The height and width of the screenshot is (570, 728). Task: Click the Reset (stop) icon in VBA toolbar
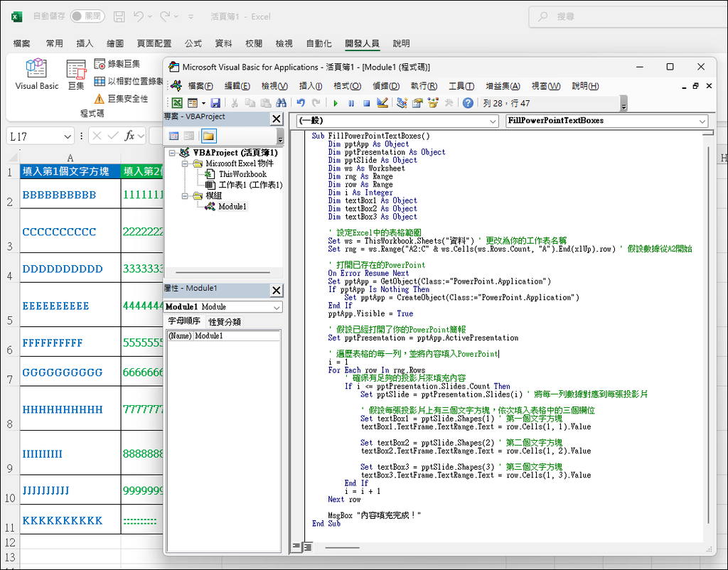pos(367,103)
